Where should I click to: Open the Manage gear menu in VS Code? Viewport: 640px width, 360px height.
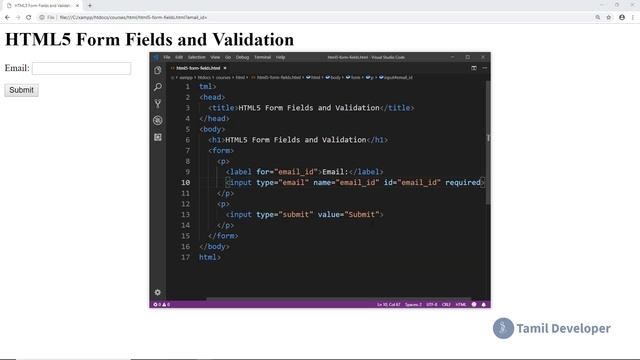(x=158, y=292)
